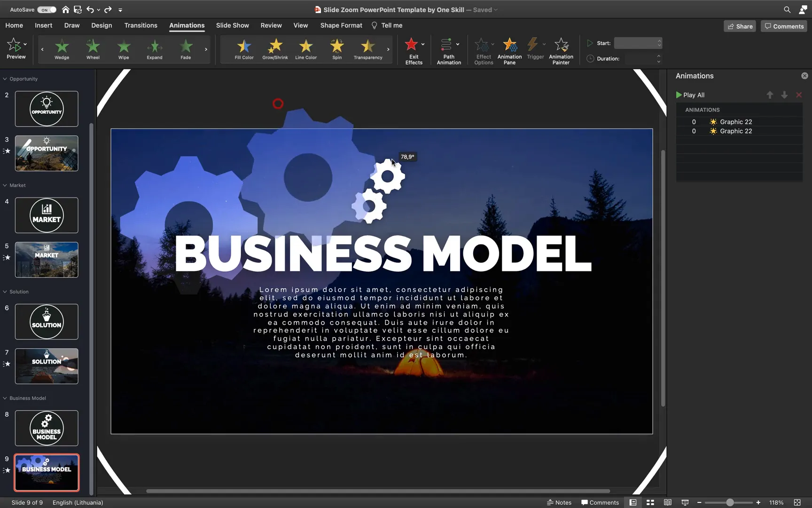Collapse the Business Model section
812x508 pixels.
pyautogui.click(x=5, y=398)
